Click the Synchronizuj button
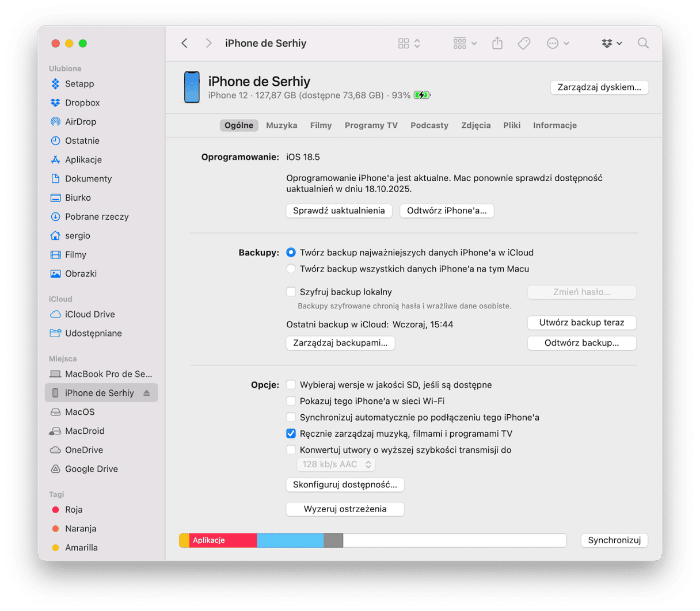Image resolution: width=700 pixels, height=611 pixels. 614,540
